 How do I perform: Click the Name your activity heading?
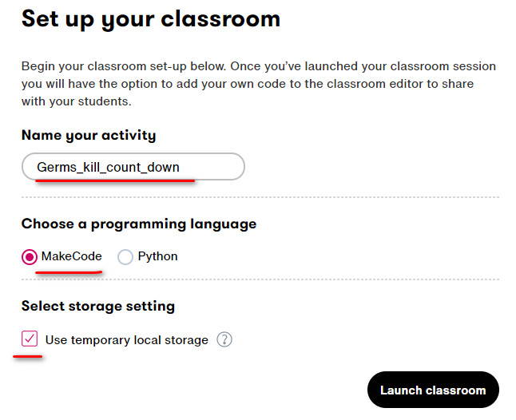coord(89,136)
